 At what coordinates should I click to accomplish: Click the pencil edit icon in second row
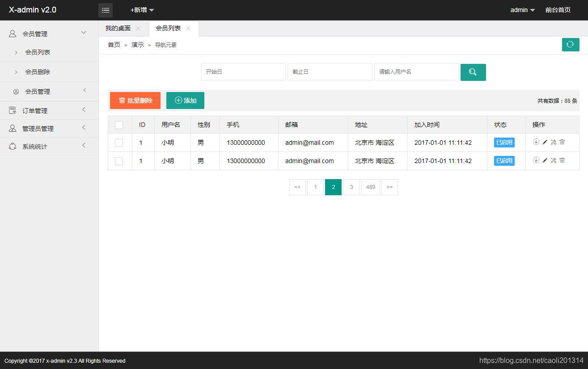coord(545,160)
